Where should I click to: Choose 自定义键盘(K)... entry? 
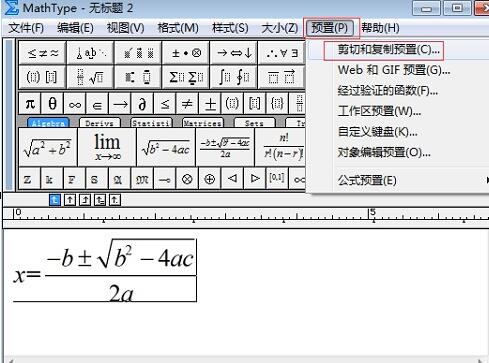coord(377,132)
